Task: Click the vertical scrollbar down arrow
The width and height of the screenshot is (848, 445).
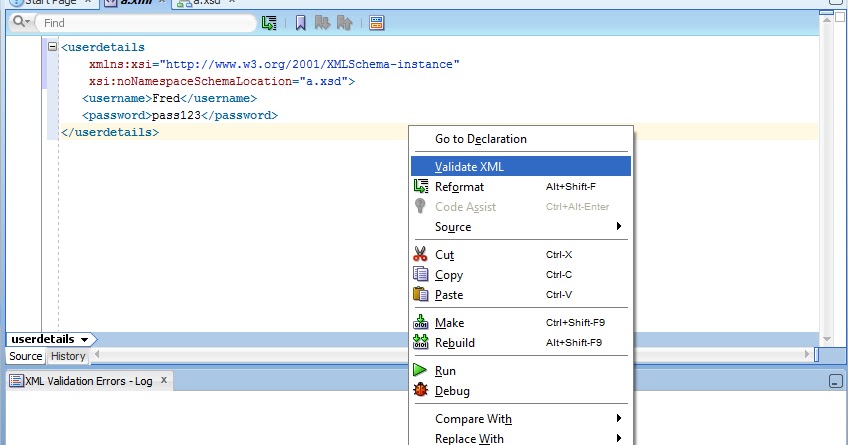Action: (x=826, y=339)
